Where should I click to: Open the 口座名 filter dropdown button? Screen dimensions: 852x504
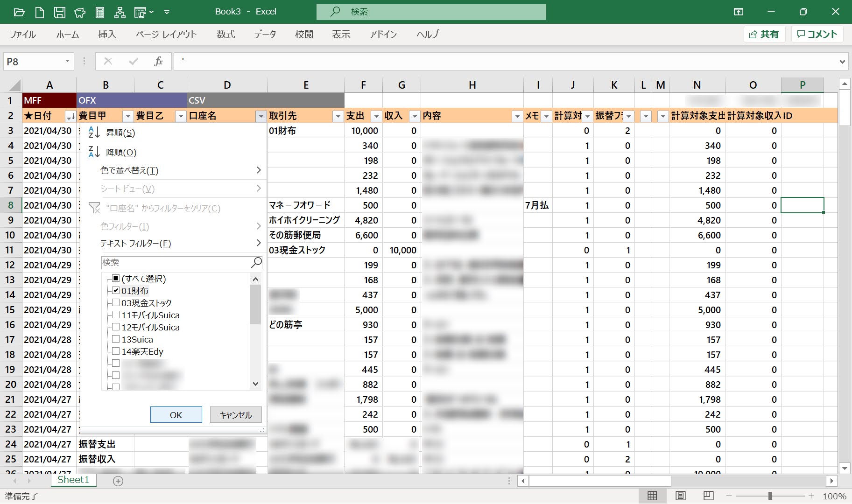tap(261, 116)
